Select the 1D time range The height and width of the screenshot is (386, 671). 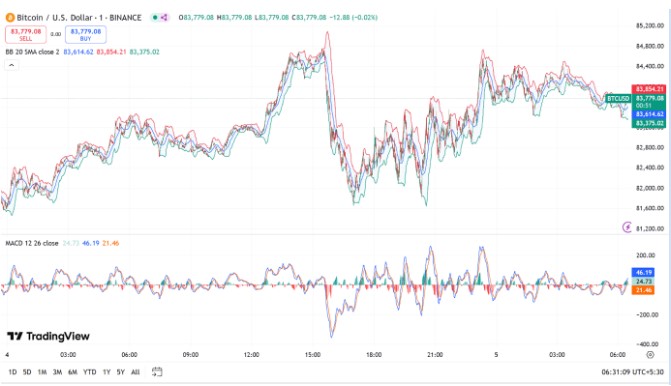click(x=12, y=372)
